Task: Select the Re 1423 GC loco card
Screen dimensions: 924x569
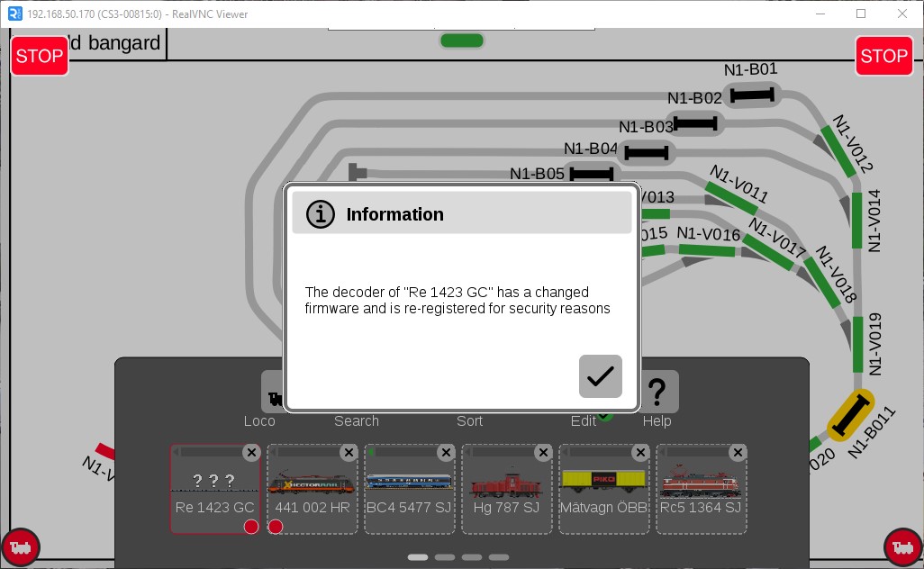Action: (x=215, y=489)
